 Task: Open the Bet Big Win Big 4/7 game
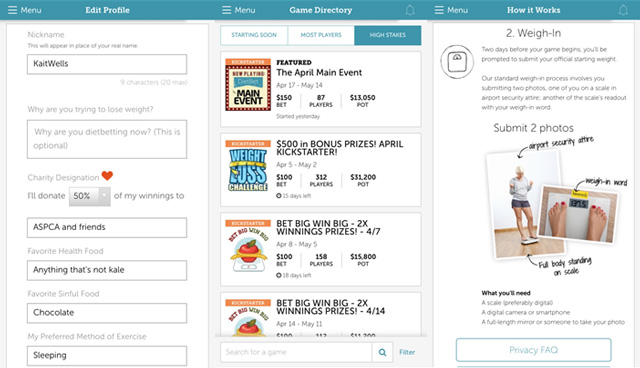321,249
